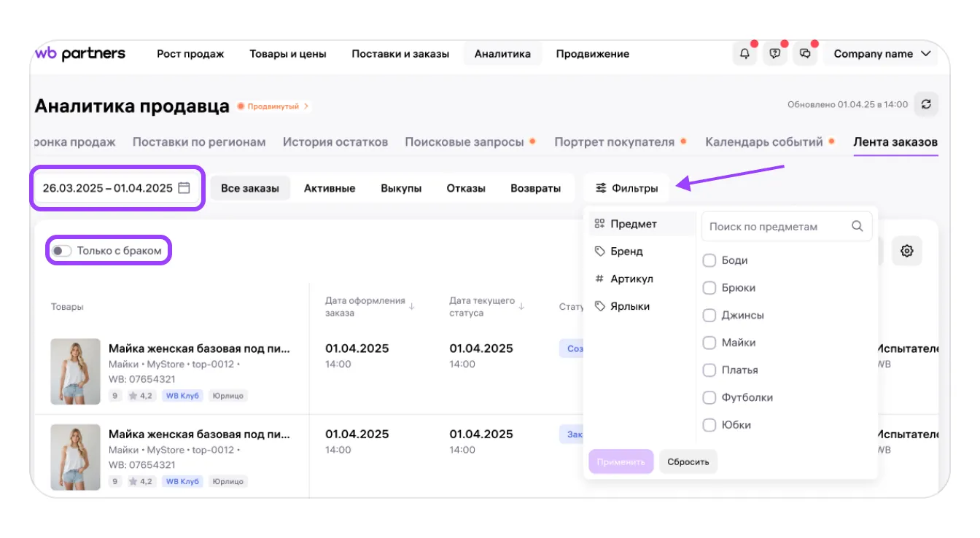
Task: Open the feedback question bubble icon
Action: click(x=775, y=54)
